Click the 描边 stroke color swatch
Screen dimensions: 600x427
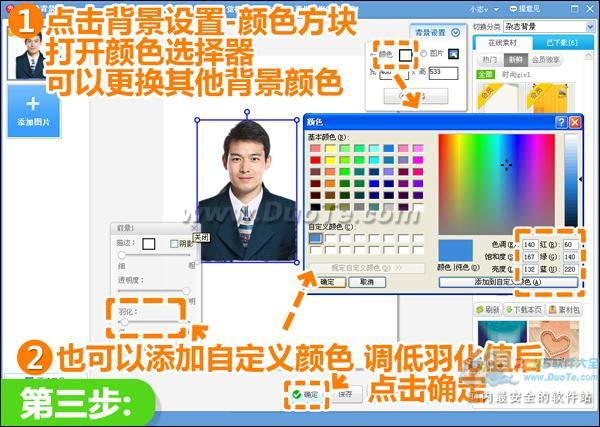148,244
